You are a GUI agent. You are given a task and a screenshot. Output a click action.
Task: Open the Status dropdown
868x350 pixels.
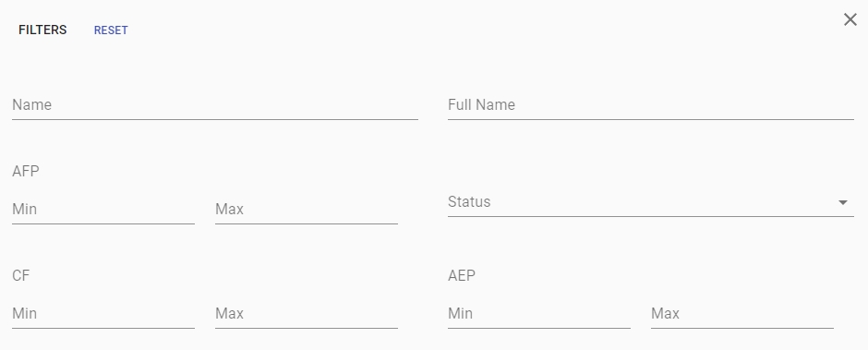[x=650, y=202]
